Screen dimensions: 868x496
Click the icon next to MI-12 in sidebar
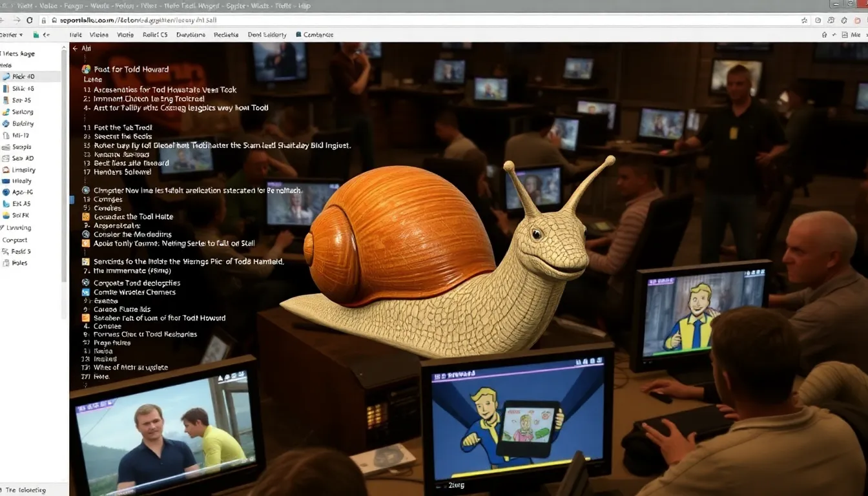tap(6, 136)
